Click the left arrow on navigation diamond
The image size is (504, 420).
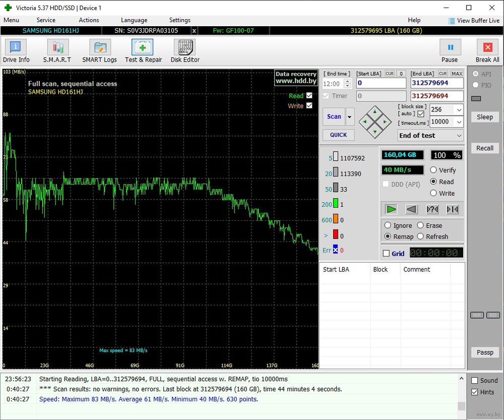point(365,122)
